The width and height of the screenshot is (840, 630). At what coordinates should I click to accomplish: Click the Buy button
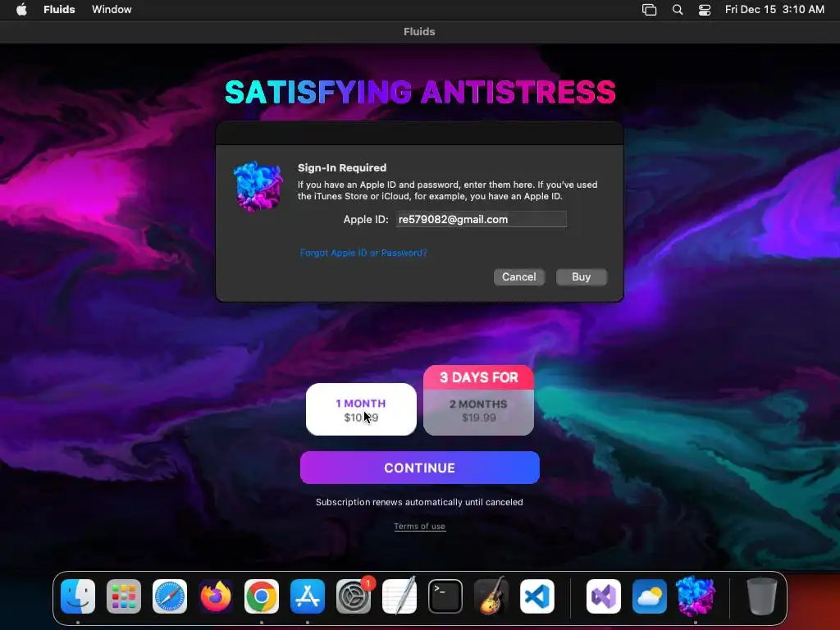point(582,277)
